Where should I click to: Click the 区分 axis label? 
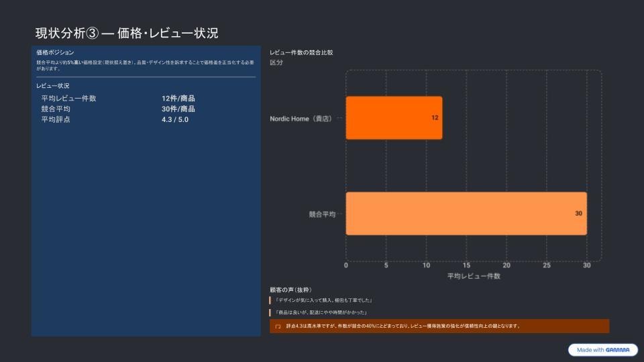coord(276,62)
